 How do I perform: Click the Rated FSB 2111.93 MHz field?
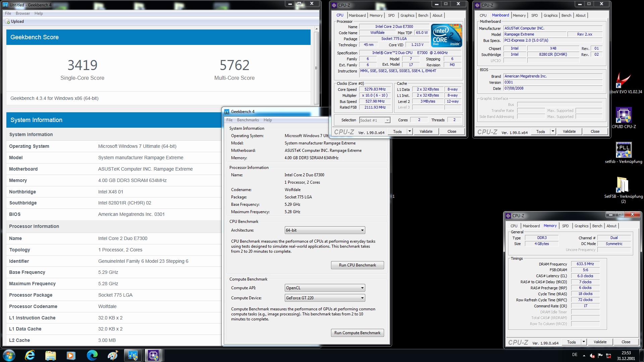pos(375,108)
